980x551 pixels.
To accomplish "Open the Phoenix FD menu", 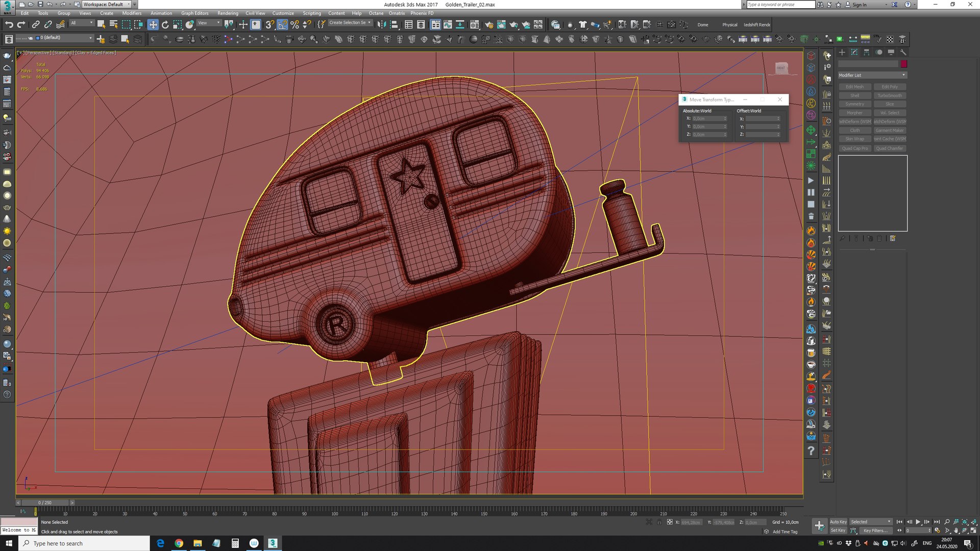I will [422, 13].
